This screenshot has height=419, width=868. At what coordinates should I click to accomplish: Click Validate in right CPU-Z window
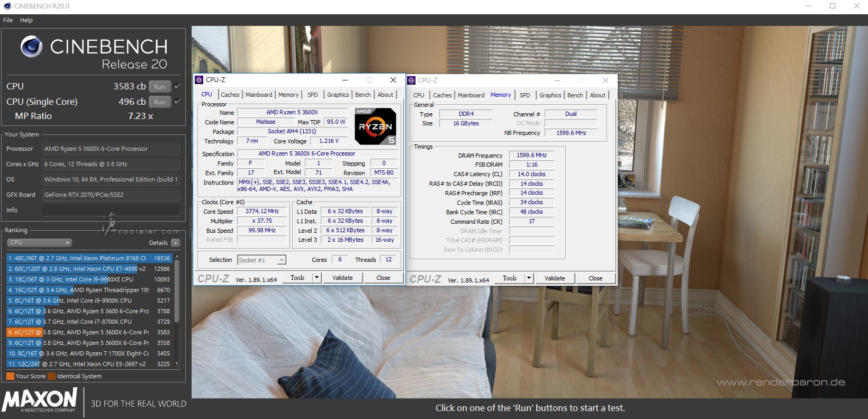coord(555,278)
